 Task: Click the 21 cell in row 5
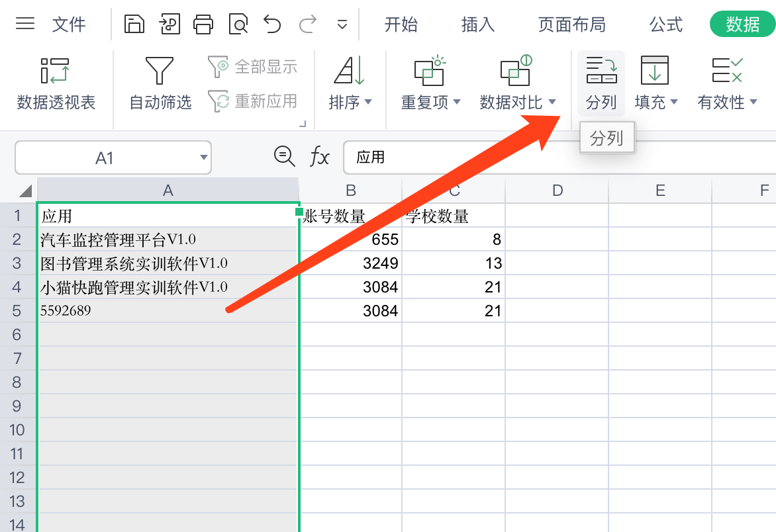[454, 310]
